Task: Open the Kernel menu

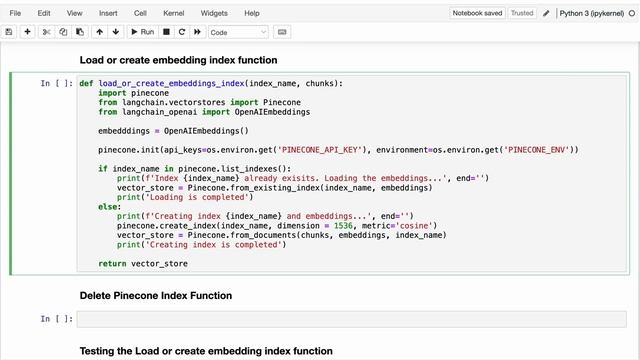Action: click(x=173, y=13)
